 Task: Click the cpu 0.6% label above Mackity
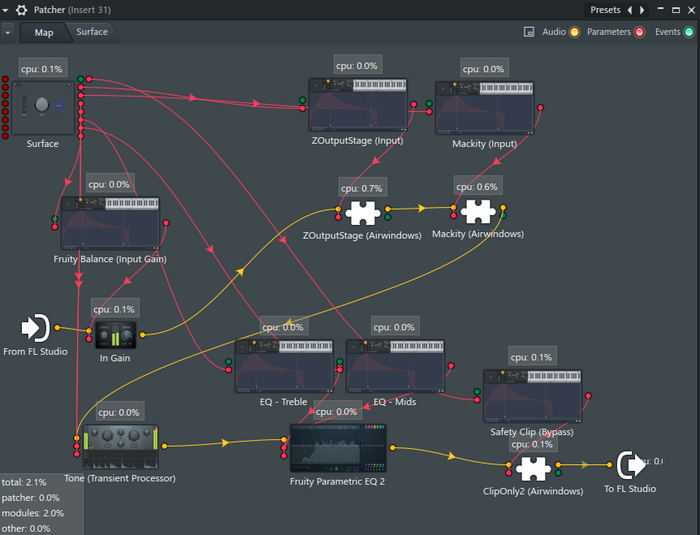point(477,187)
